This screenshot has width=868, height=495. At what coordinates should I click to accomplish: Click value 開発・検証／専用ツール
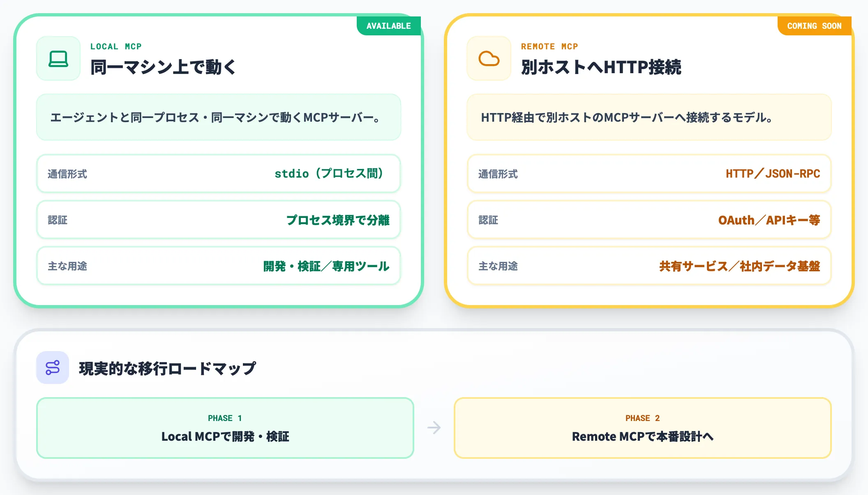(326, 266)
